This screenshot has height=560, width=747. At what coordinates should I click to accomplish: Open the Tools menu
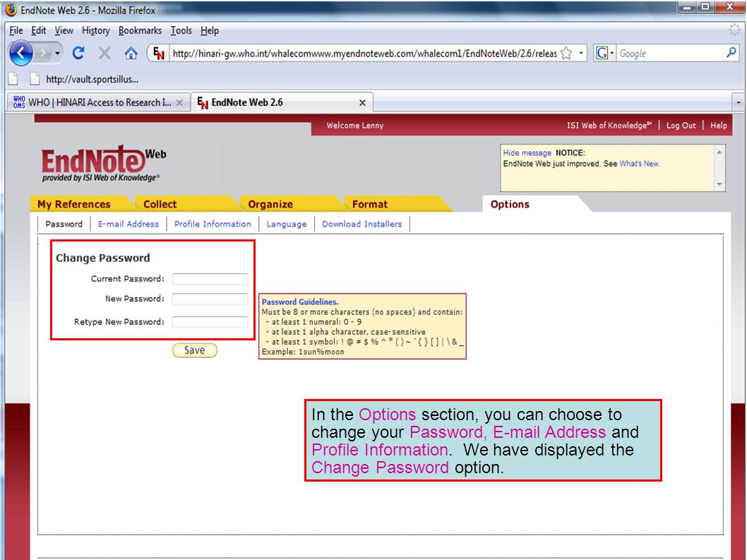pyautogui.click(x=181, y=30)
